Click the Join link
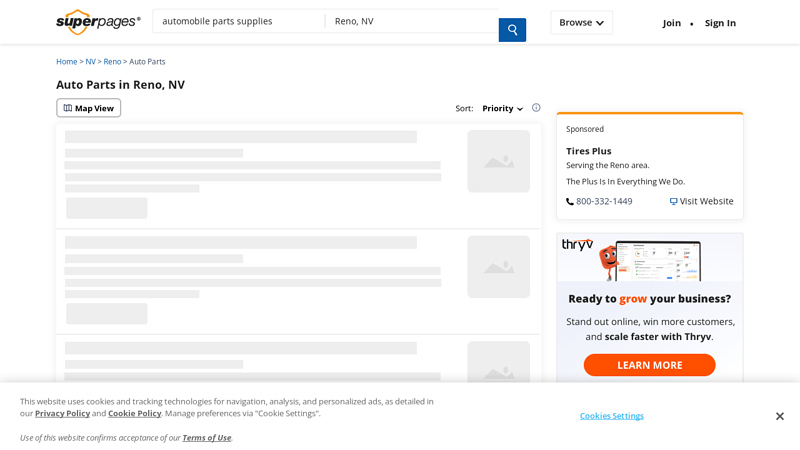This screenshot has width=800, height=450. (x=671, y=23)
